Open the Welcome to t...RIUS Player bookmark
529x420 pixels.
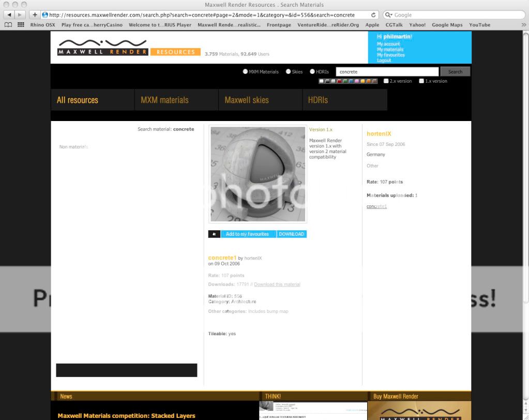160,25
